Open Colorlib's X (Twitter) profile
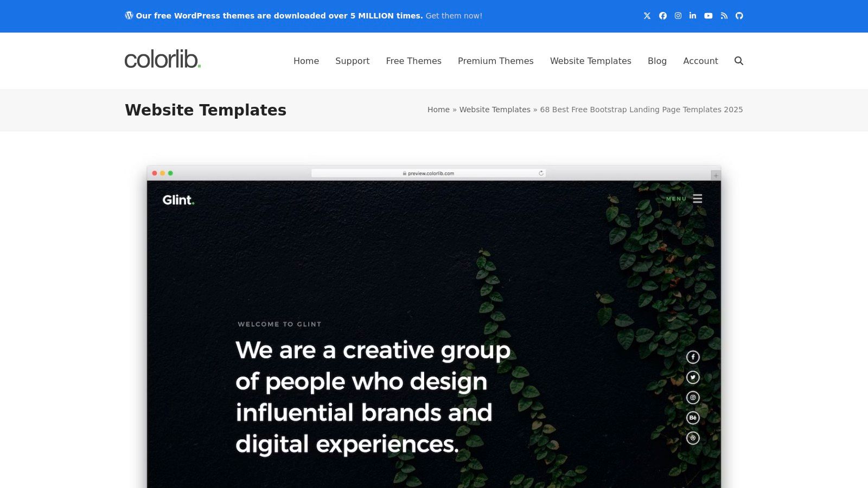Image resolution: width=868 pixels, height=488 pixels. (x=647, y=16)
